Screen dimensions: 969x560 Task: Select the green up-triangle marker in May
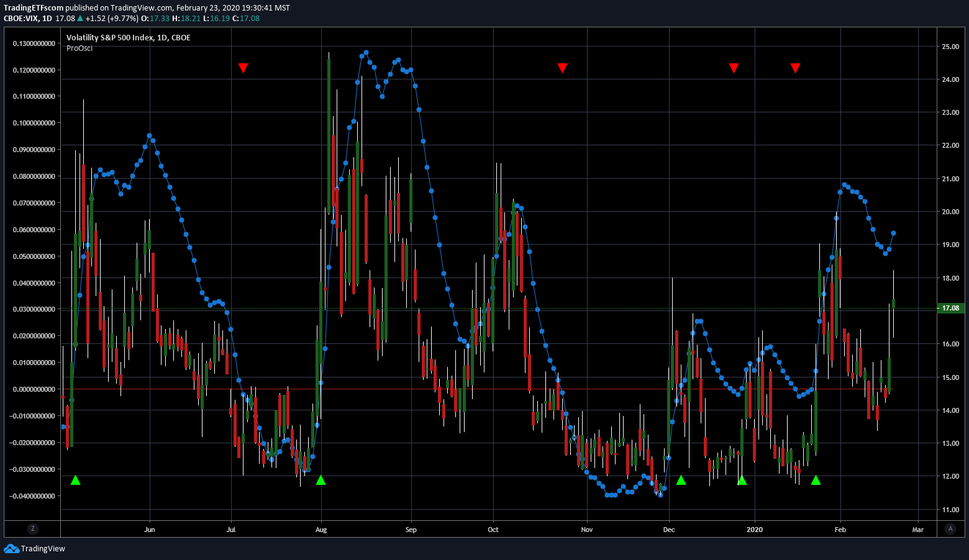(75, 480)
